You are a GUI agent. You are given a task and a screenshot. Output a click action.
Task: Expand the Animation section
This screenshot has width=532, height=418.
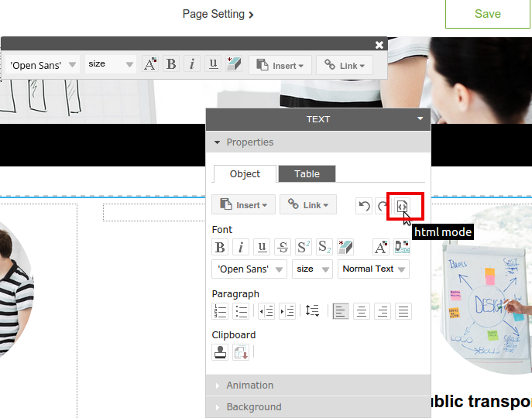pyautogui.click(x=318, y=385)
